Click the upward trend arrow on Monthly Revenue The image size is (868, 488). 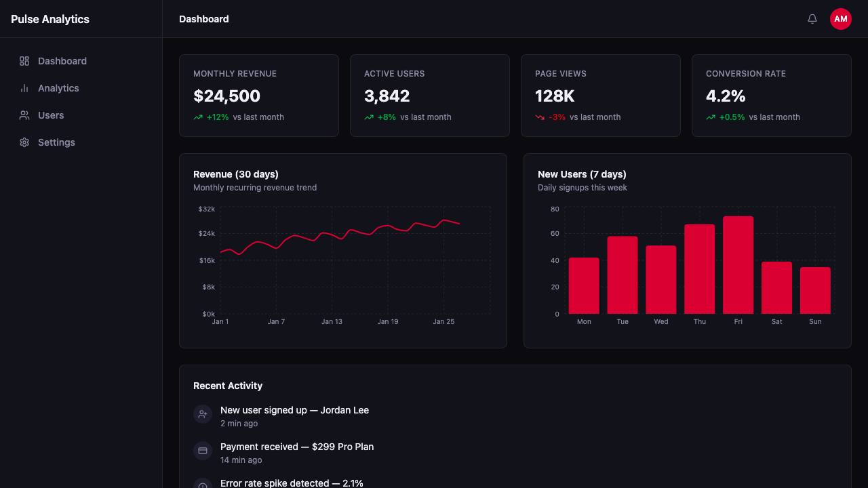198,117
